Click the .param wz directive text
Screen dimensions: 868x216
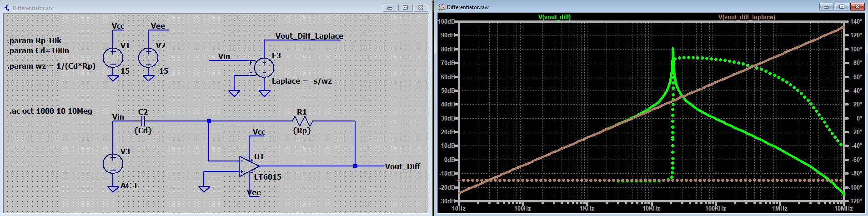pyautogui.click(x=51, y=66)
